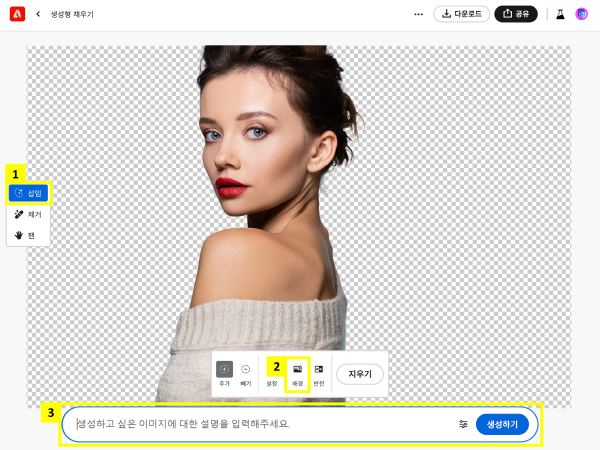Viewport: 600px width, 450px height.
Task: Open the user profile avatar
Action: click(581, 14)
